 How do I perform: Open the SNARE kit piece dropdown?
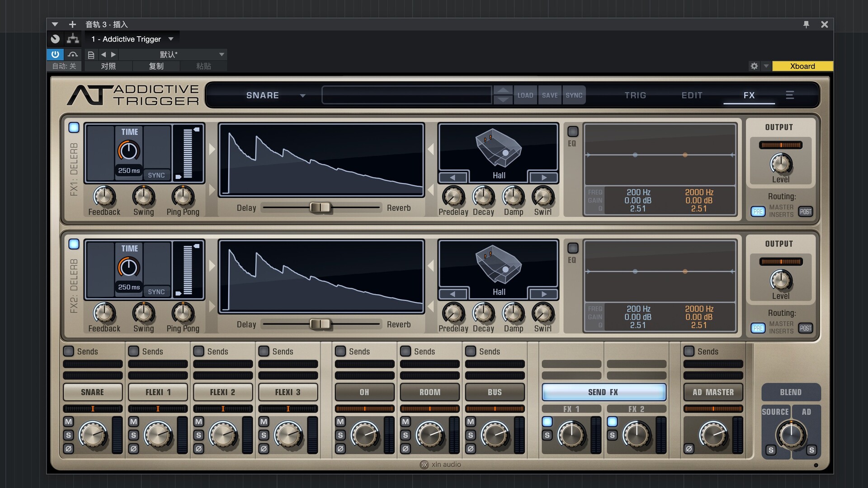pyautogui.click(x=303, y=95)
